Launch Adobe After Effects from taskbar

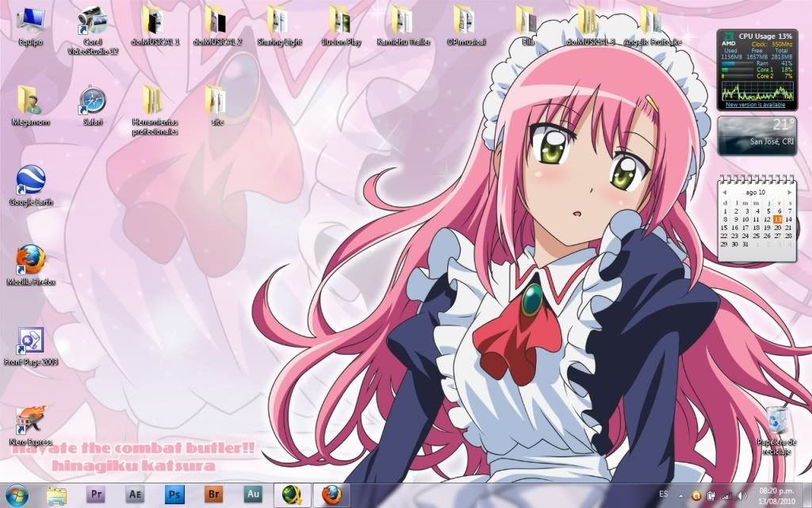[135, 495]
